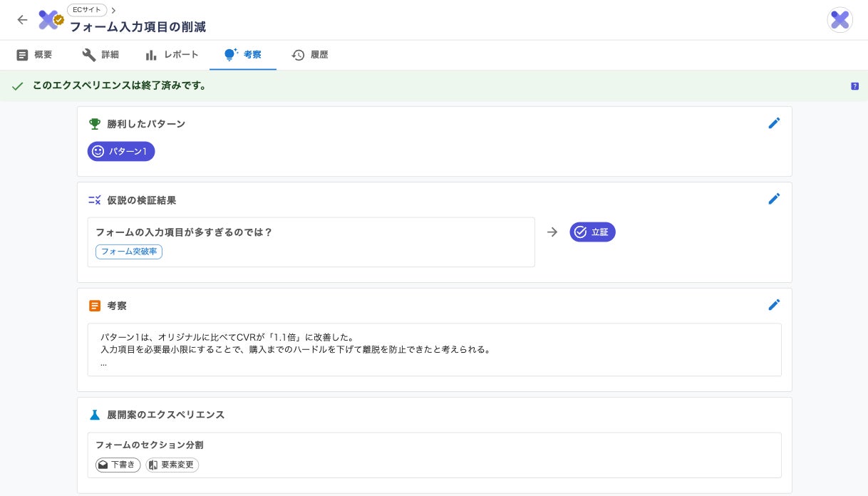Click the experience logo with verified badge
Viewport: 868px width, 496px height.
point(51,20)
